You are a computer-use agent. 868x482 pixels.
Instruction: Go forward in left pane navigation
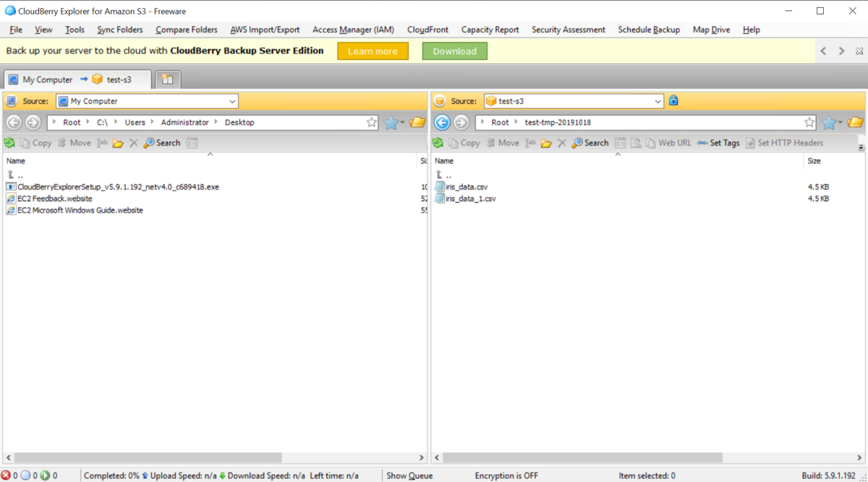pyautogui.click(x=33, y=122)
